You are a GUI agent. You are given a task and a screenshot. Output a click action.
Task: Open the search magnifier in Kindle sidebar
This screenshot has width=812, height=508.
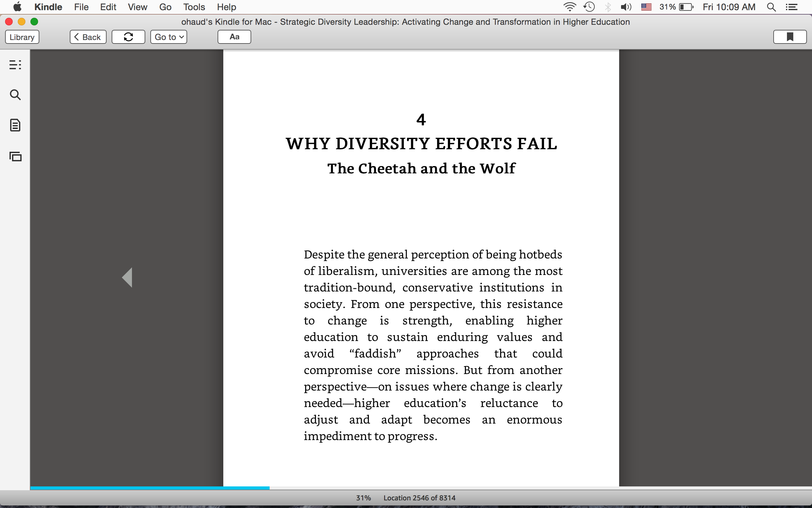point(15,95)
